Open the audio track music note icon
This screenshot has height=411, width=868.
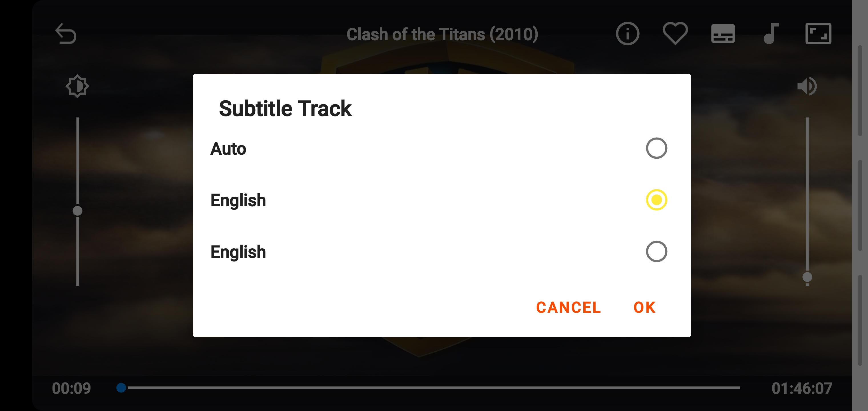point(771,34)
